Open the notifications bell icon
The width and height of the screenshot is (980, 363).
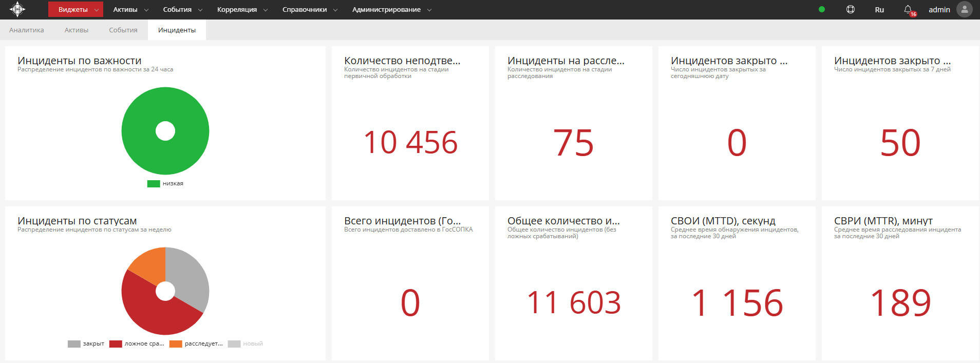pyautogui.click(x=908, y=10)
